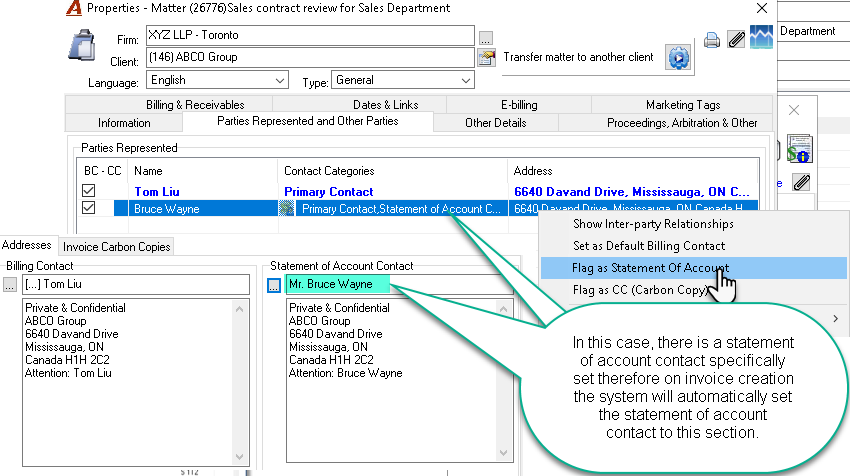Screen dimensions: 850x476
Task: Click Department header in background window
Action: (807, 31)
